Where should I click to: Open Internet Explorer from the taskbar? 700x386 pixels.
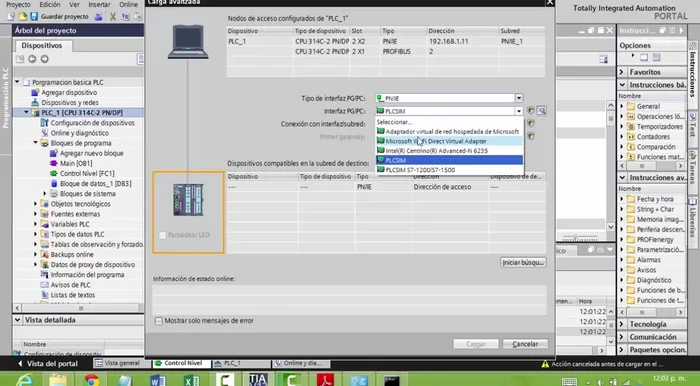click(25, 381)
